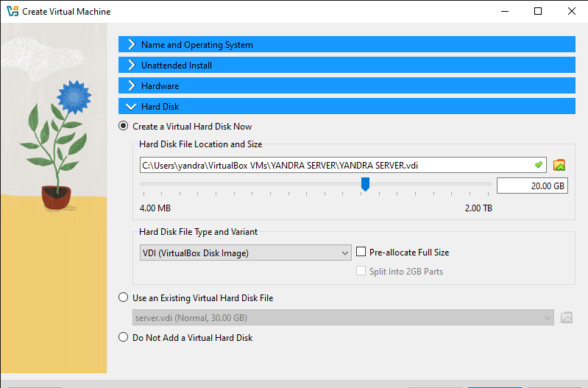The width and height of the screenshot is (588, 388).
Task: Click the VirtualBox logo in title bar
Action: pos(13,11)
